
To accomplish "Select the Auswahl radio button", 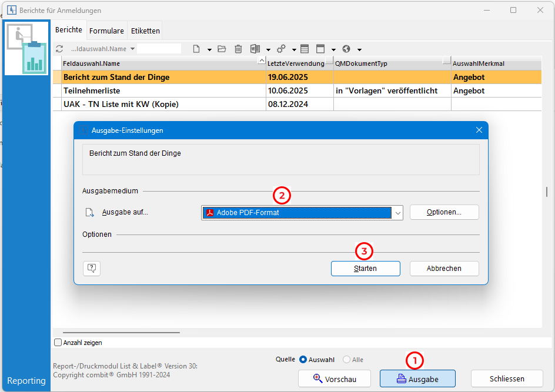I will pyautogui.click(x=303, y=360).
